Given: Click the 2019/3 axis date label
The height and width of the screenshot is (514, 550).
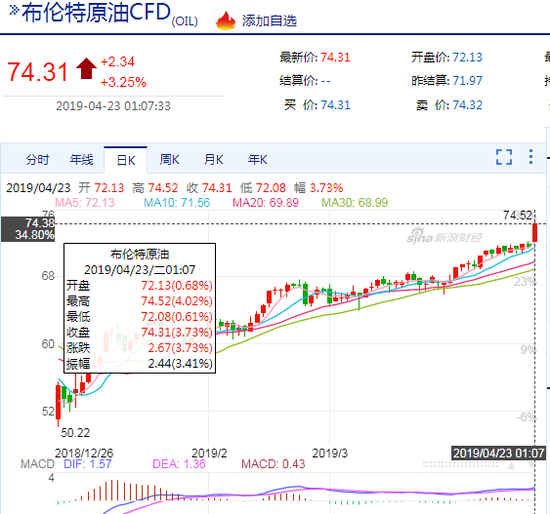Looking at the screenshot, I should coord(330,453).
